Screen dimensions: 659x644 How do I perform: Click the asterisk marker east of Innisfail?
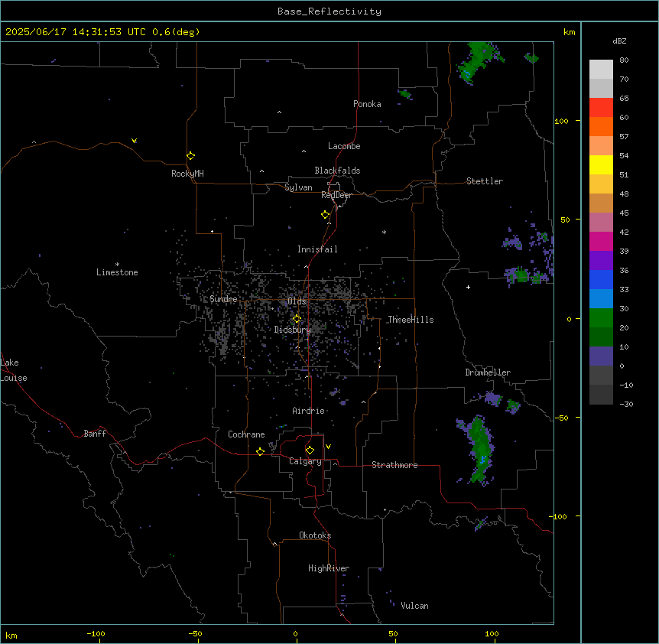384,232
